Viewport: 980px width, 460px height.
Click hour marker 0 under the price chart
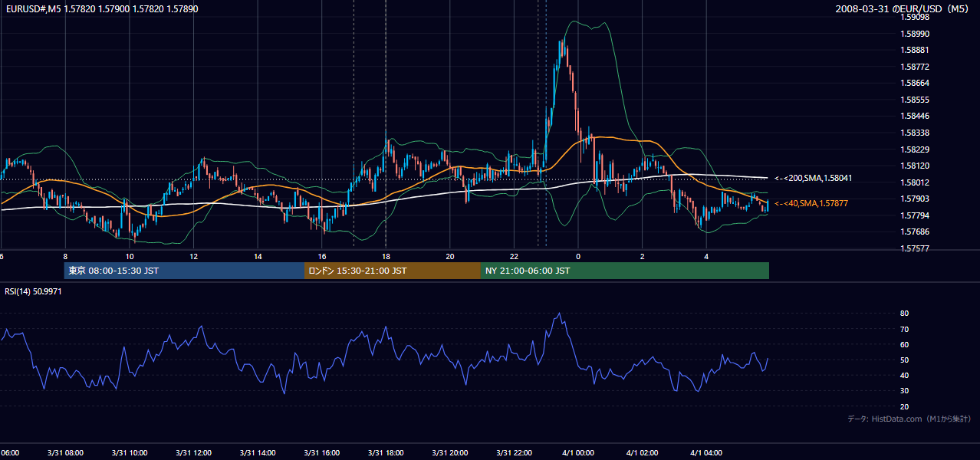click(x=578, y=256)
